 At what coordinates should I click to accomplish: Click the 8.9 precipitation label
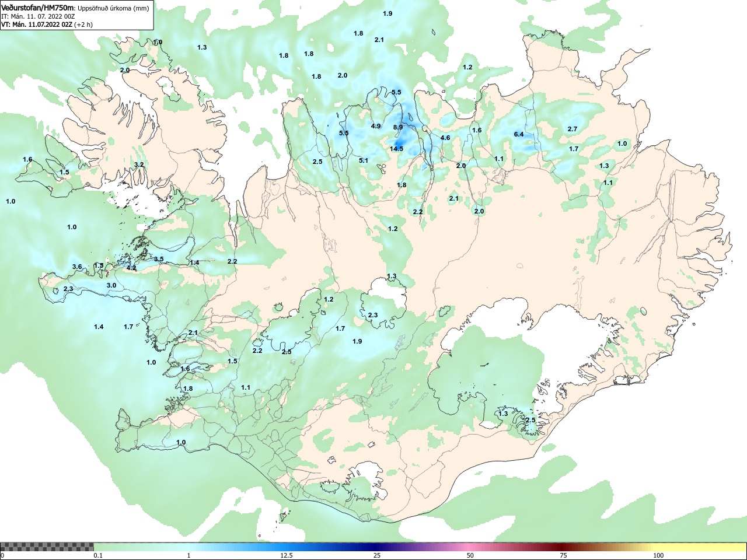coord(398,127)
